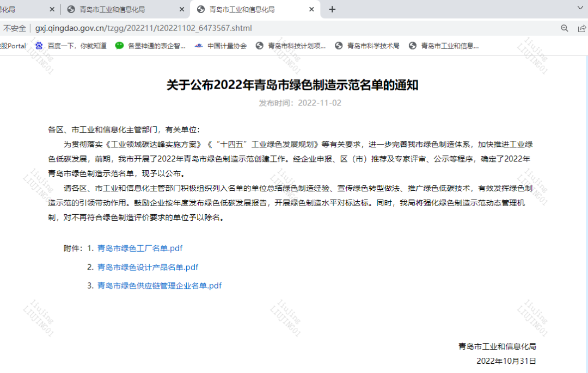
Task: Download 青岛市绿色工厂名单.pdf attachment
Action: (x=140, y=248)
